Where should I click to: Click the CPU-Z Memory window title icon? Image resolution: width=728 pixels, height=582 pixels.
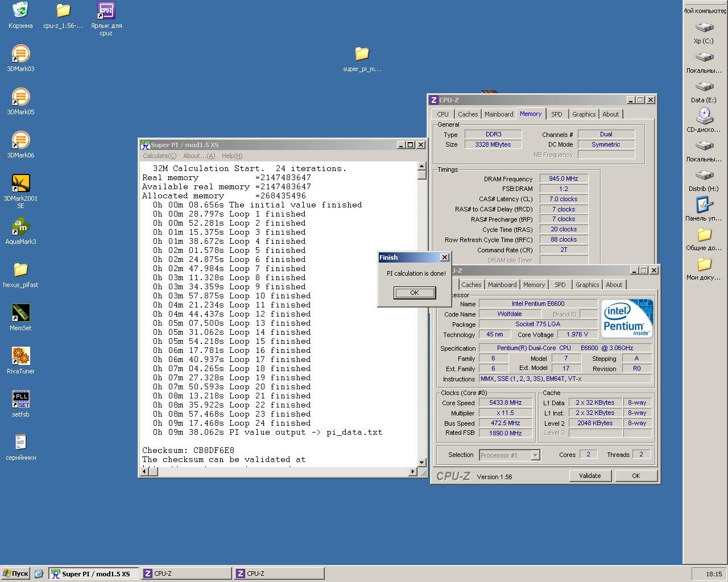pyautogui.click(x=434, y=100)
